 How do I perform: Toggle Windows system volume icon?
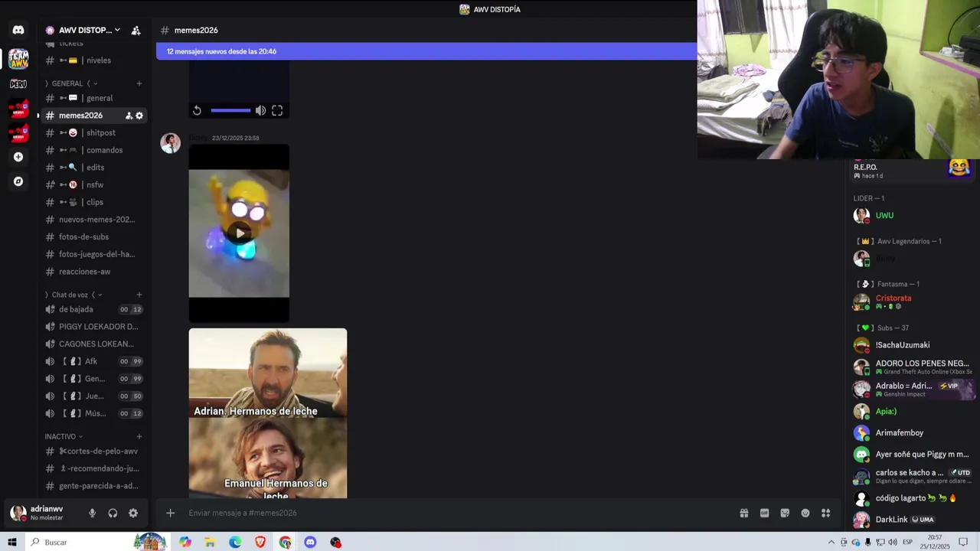click(x=892, y=542)
